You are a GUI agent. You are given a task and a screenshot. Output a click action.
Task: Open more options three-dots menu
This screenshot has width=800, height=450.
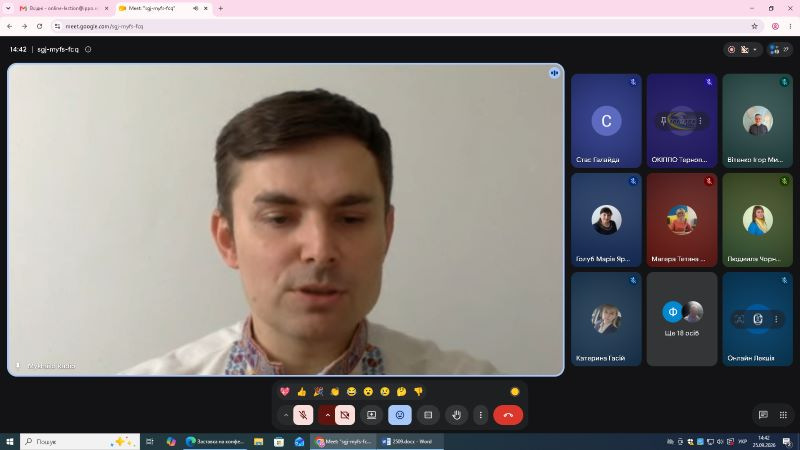click(x=481, y=415)
